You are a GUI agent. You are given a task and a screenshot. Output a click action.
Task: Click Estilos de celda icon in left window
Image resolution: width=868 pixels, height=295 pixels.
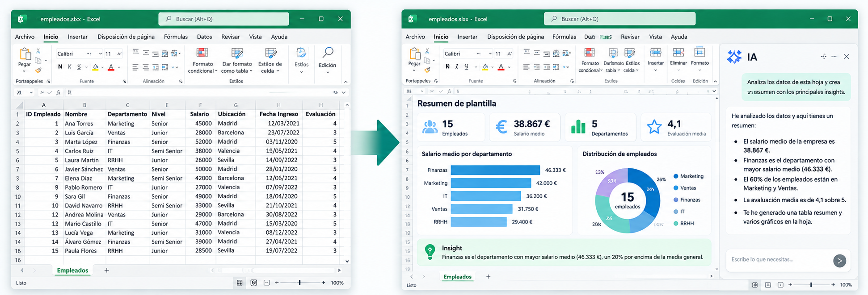pyautogui.click(x=270, y=53)
